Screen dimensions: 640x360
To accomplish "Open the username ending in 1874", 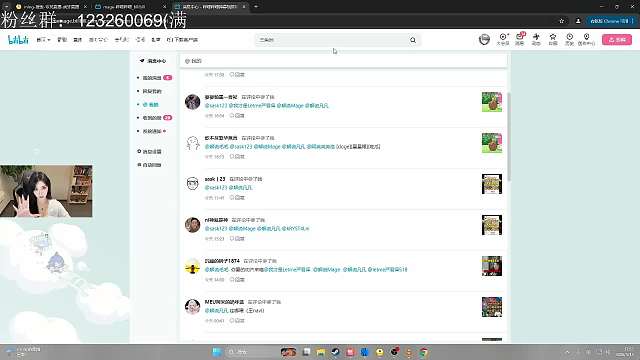I will tap(222, 260).
